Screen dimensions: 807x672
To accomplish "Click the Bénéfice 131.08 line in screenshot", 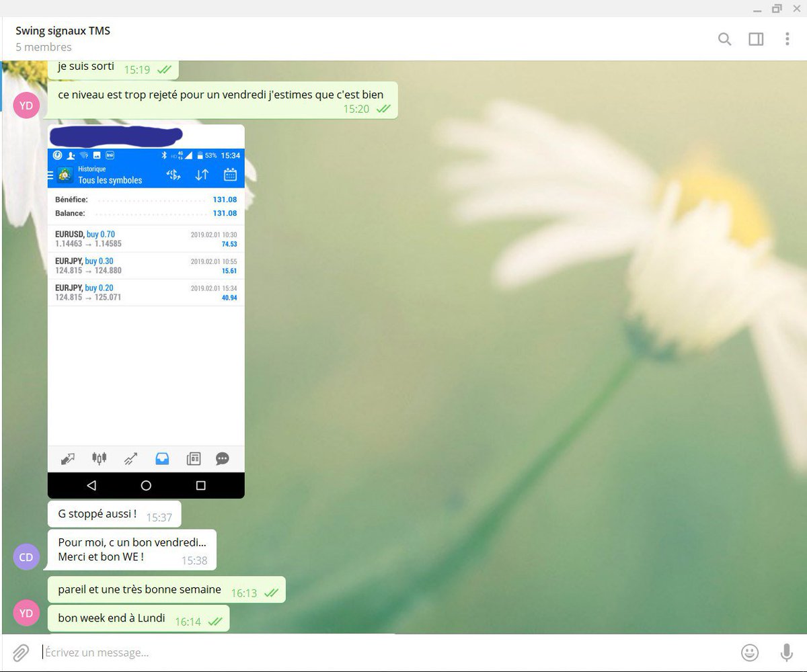I will pos(146,200).
